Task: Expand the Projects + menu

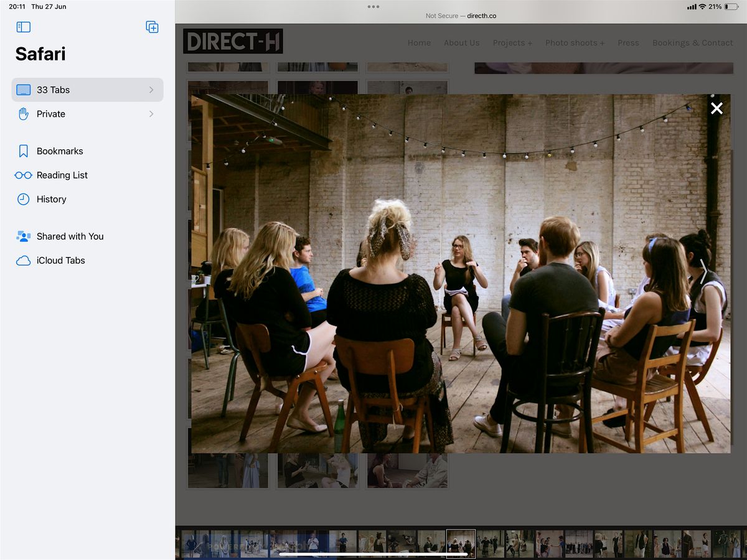Action: (512, 43)
